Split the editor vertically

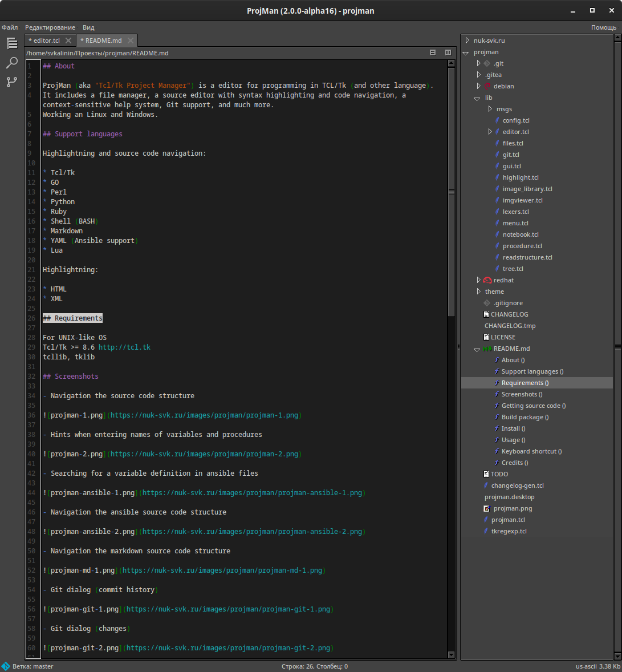point(448,52)
